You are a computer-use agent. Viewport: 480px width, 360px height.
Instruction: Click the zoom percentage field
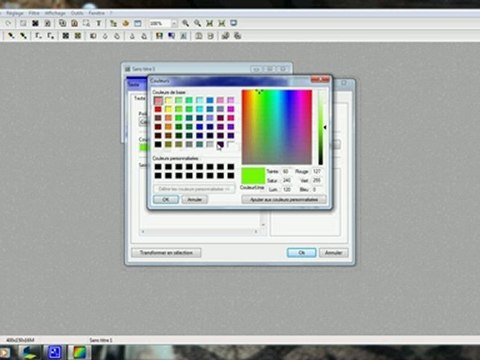click(x=159, y=23)
